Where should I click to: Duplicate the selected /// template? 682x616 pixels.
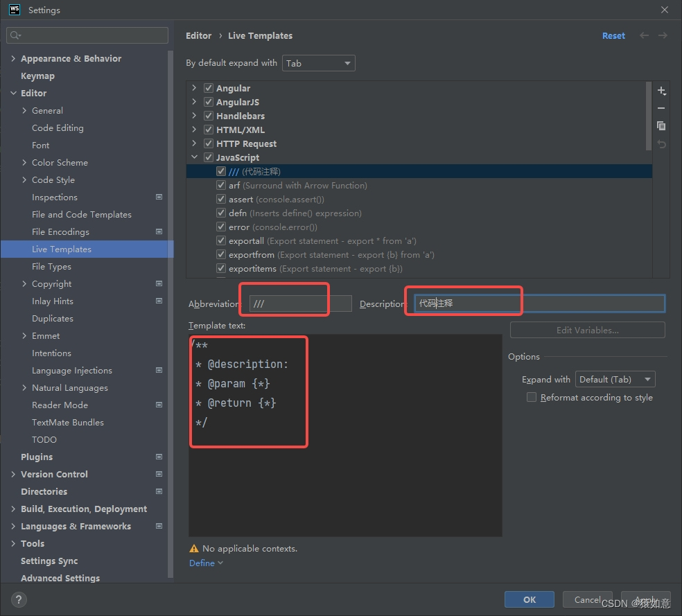661,126
